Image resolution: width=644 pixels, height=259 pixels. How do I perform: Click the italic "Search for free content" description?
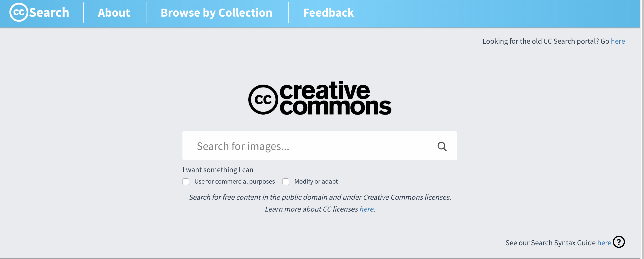[x=320, y=197]
